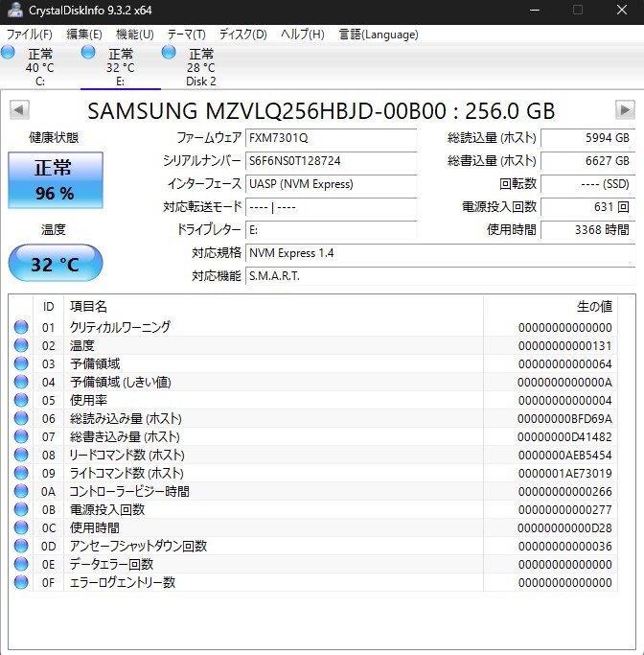Click status icon of row 07 総書き込み量
The height and width of the screenshot is (655, 644).
[x=21, y=436]
